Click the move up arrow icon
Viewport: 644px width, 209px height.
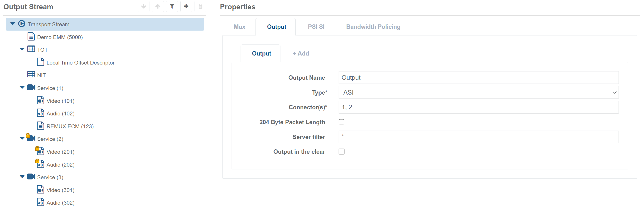[x=158, y=6]
